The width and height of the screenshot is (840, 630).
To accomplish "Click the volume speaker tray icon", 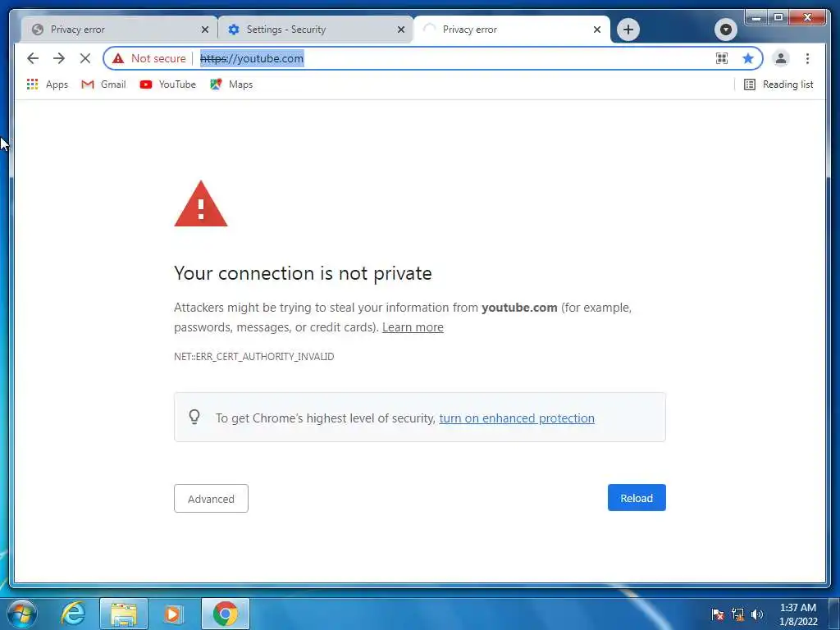I will pos(757,614).
